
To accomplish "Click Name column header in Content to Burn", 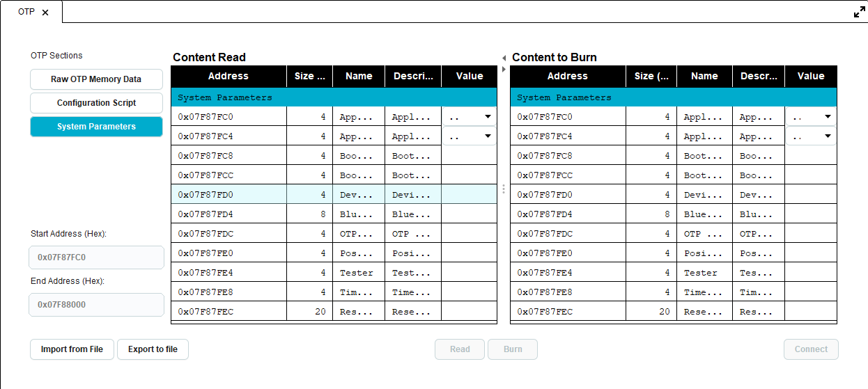I will click(704, 76).
